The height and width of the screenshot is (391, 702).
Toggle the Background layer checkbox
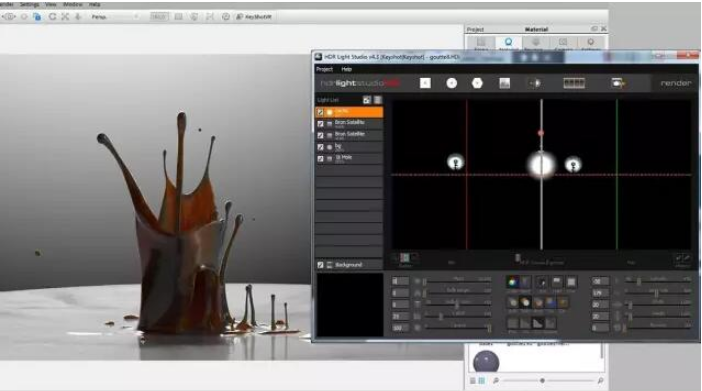[320, 265]
